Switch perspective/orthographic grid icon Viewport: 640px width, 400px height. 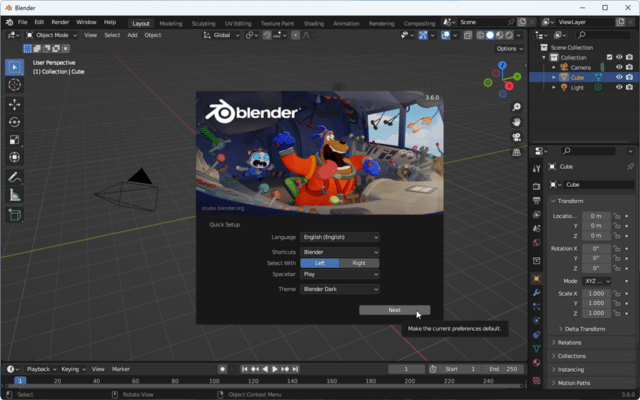(516, 152)
